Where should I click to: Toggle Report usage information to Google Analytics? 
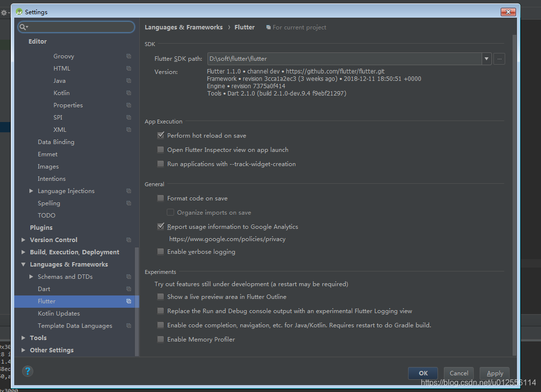pos(161,226)
